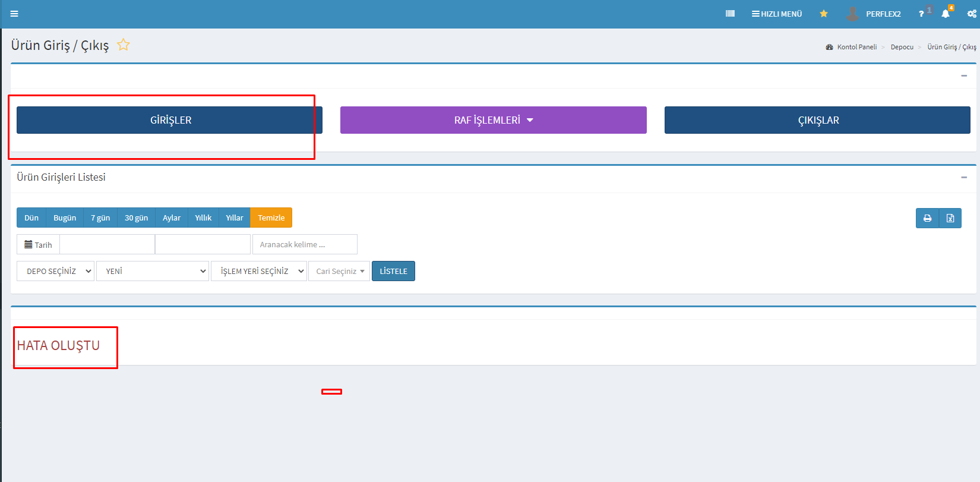This screenshot has height=482, width=980.
Task: Open the İŞLEM YERİ SEÇİNİZ dropdown
Action: (259, 271)
